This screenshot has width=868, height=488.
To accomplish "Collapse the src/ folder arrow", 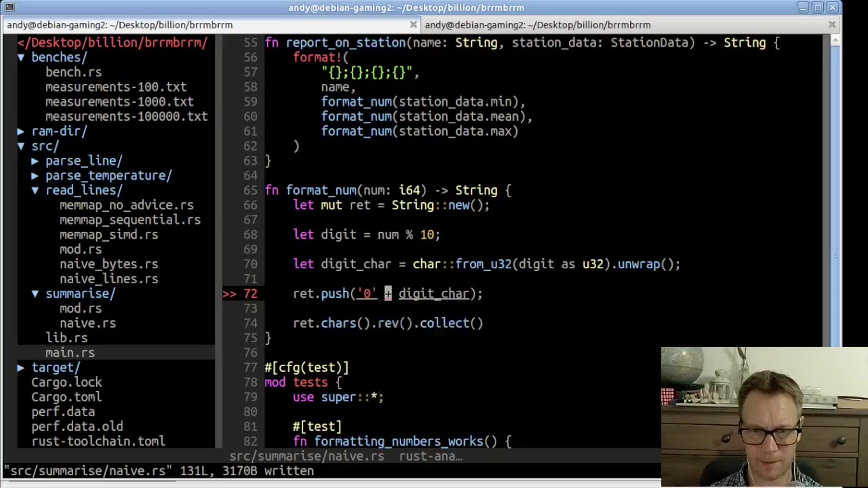I will coord(21,146).
